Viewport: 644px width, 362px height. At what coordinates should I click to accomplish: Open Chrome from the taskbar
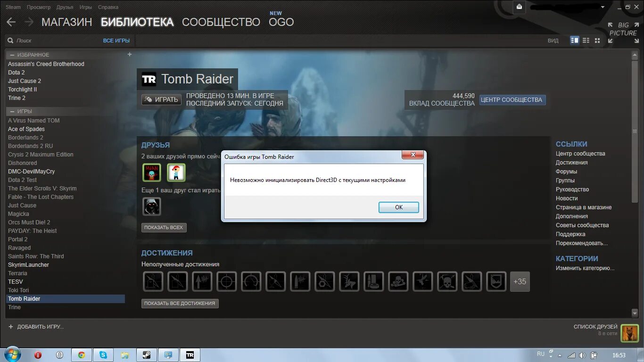tap(82, 355)
